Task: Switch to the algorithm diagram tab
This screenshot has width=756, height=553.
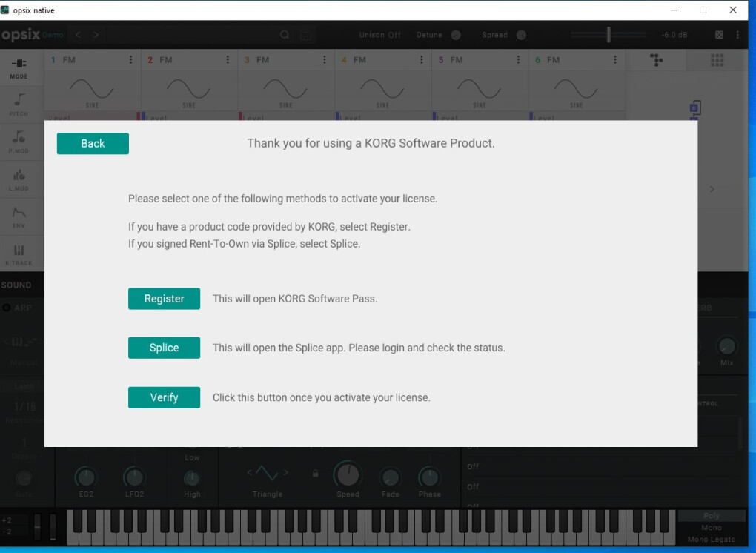Action: point(656,60)
